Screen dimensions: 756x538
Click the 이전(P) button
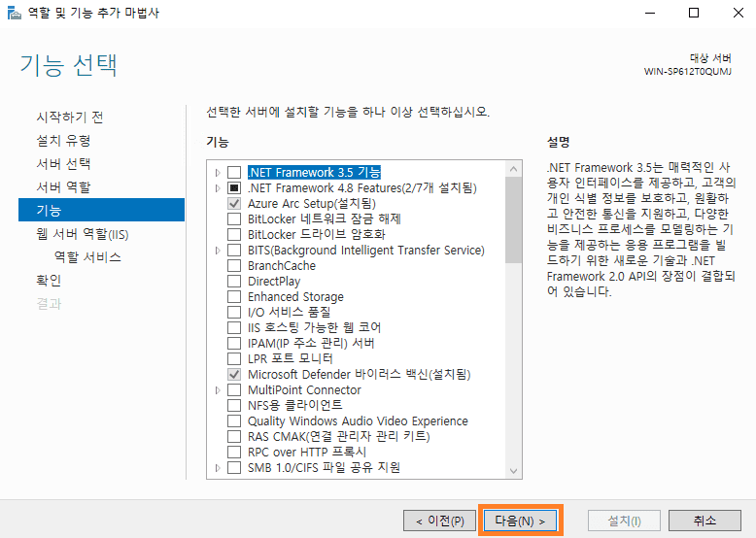click(440, 521)
